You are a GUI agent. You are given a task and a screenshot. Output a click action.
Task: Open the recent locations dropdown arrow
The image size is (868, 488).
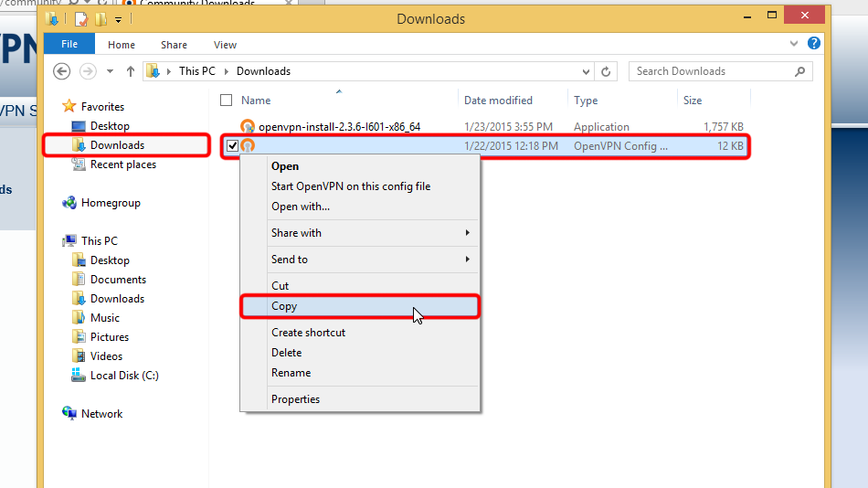pos(110,71)
